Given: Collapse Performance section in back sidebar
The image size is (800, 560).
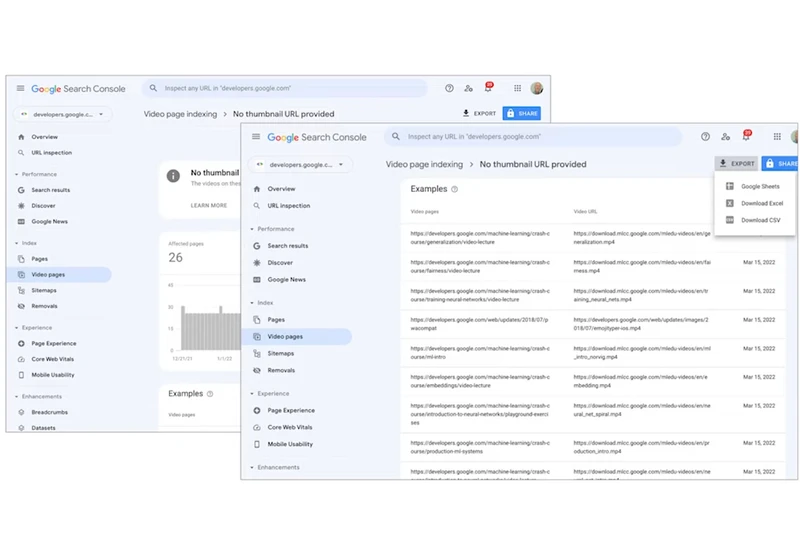Looking at the screenshot, I should [16, 174].
